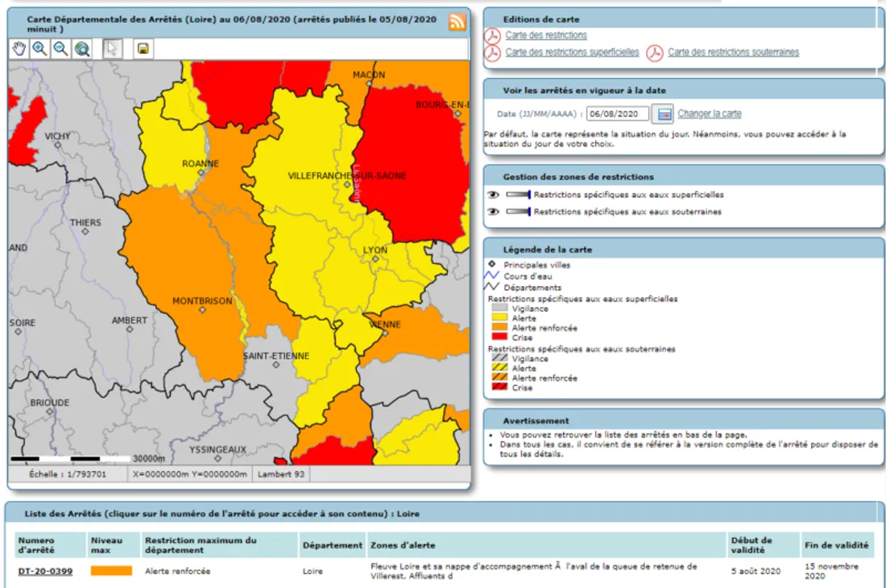This screenshot has width=886, height=588.
Task: Adjust opacity slider for eaux superficielles layer
Action: [x=518, y=195]
